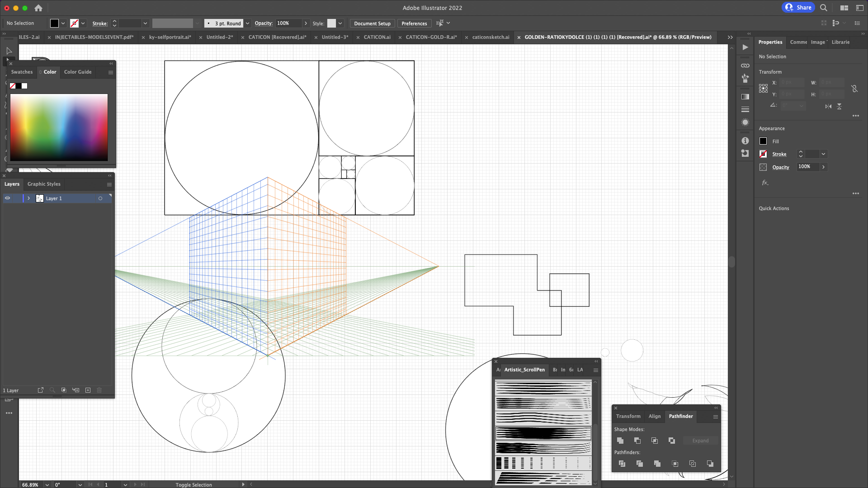Click the Unite shape mode icon
This screenshot has height=488, width=868.
pyautogui.click(x=620, y=441)
